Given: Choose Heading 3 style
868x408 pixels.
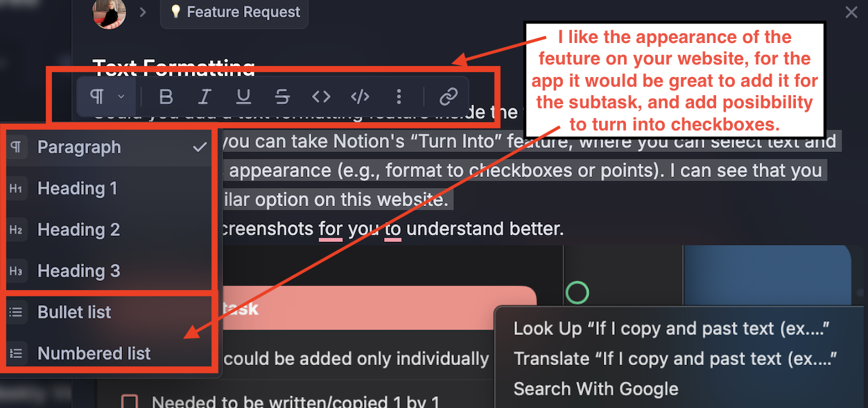Looking at the screenshot, I should [x=107, y=271].
